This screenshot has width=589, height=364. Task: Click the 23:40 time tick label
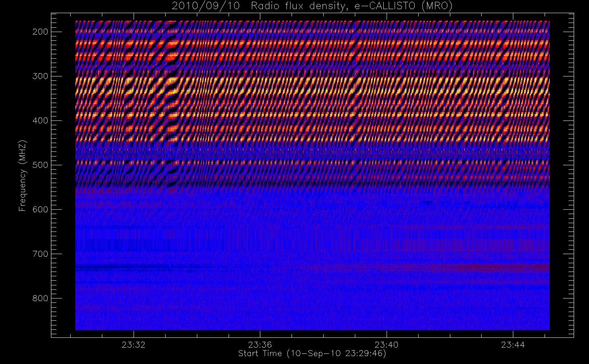coord(387,345)
